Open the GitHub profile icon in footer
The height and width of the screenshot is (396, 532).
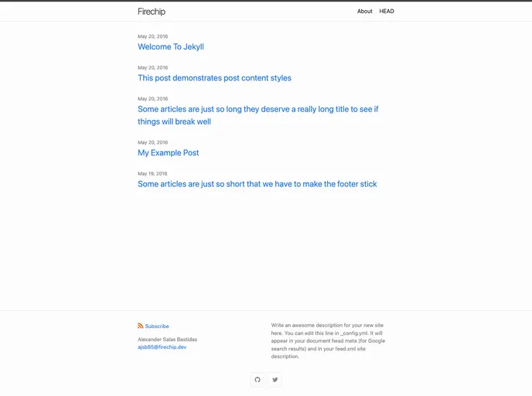pos(257,380)
